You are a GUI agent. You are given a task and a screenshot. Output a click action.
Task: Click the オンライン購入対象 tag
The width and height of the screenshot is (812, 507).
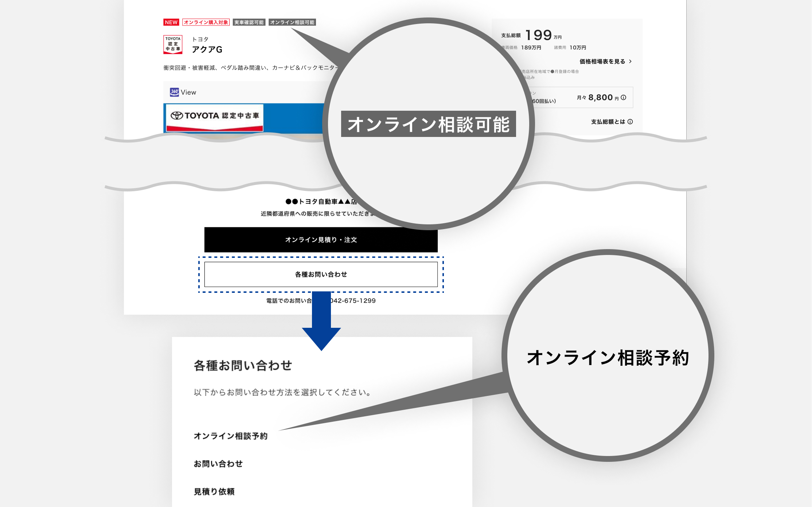coord(207,22)
